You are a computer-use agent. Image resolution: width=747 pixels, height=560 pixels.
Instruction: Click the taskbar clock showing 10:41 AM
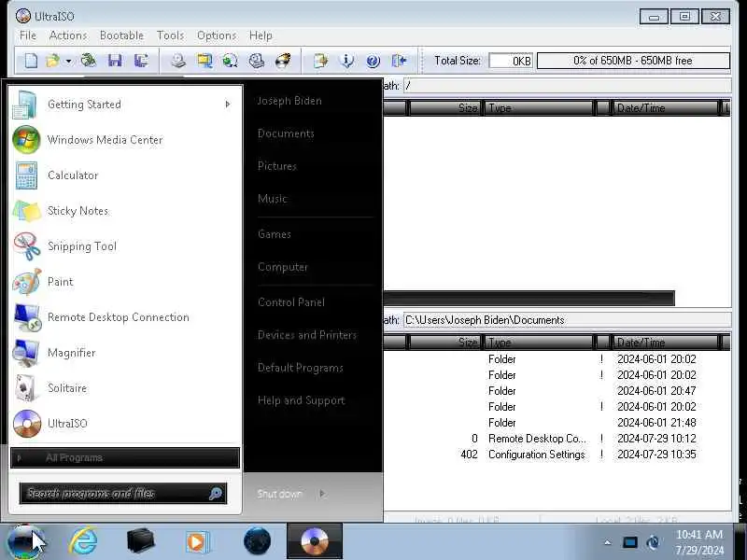click(x=698, y=542)
